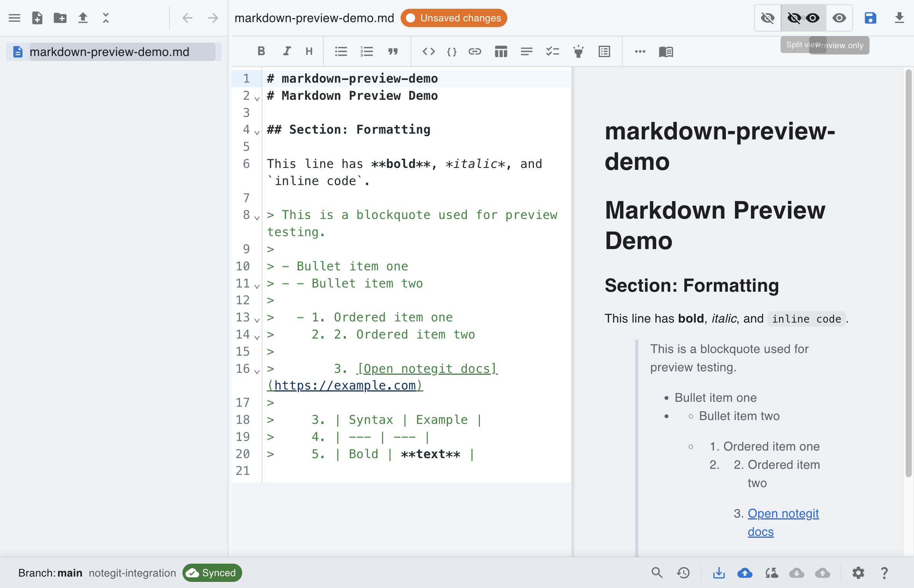Screen dimensions: 914x588
Task: Switch to editor-only view
Action: click(x=767, y=18)
